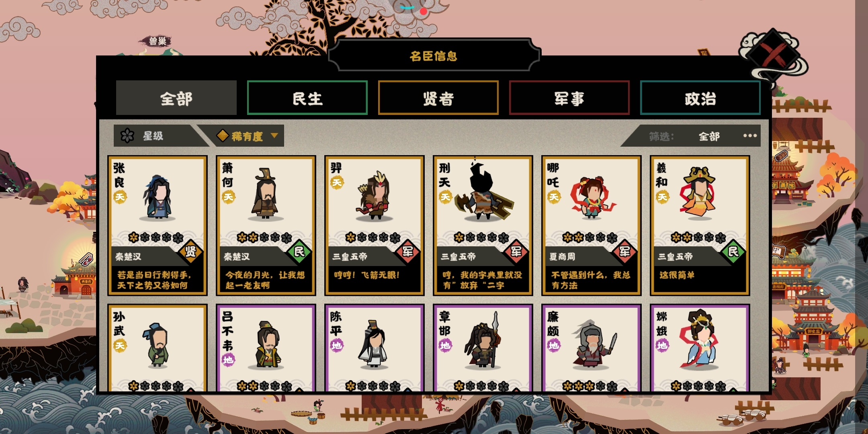Sort by 星级 star level

coord(153,136)
